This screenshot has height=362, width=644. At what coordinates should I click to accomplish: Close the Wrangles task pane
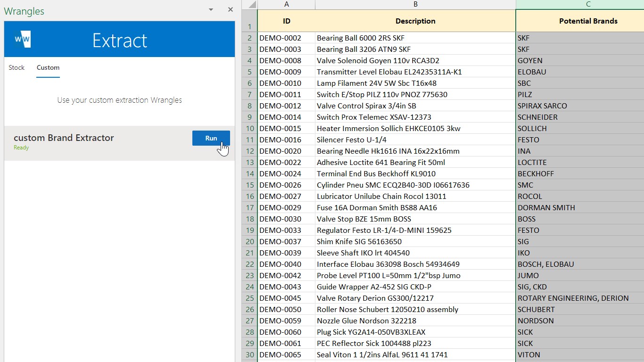click(x=231, y=10)
